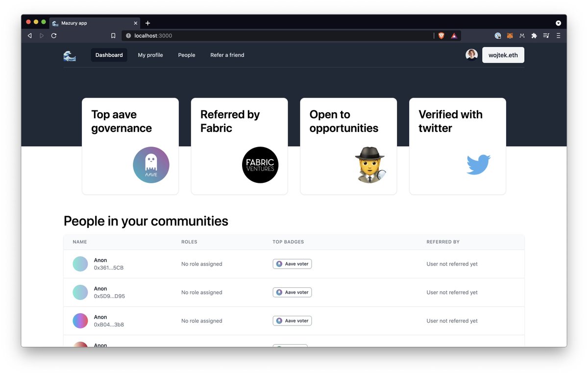The height and width of the screenshot is (375, 588).
Task: Click the M extension icon
Action: (522, 36)
